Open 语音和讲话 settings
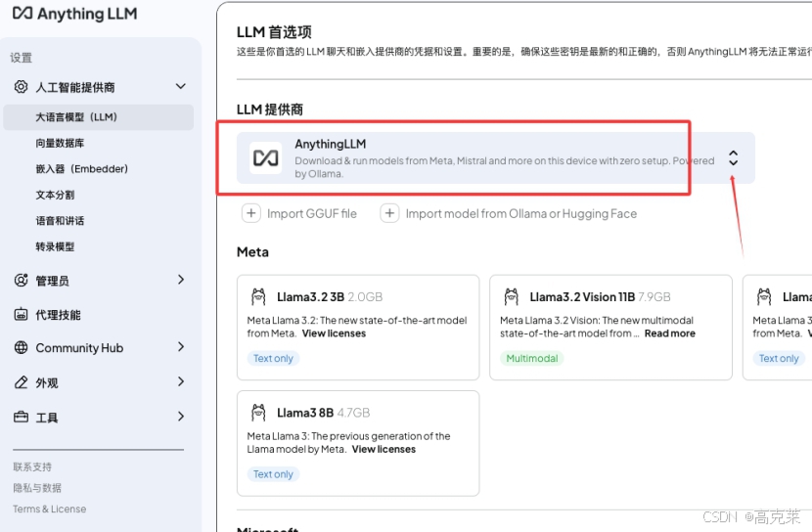The width and height of the screenshot is (812, 532). click(60, 221)
